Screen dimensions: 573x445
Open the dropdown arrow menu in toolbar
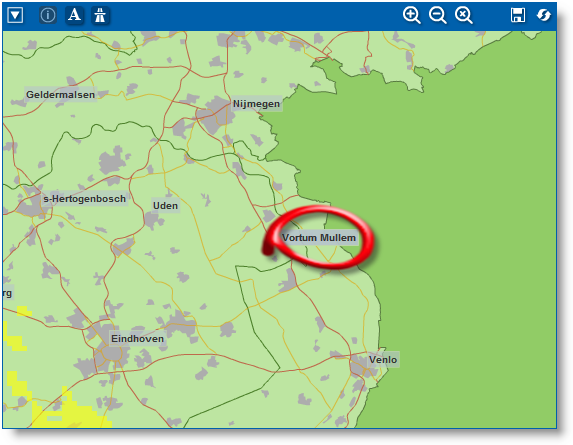(15, 16)
